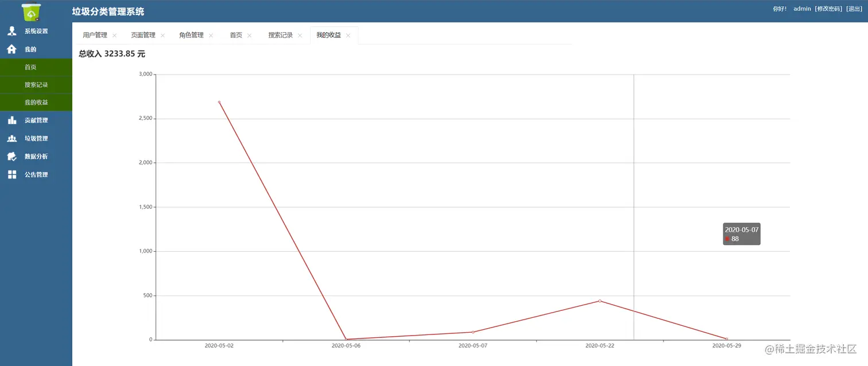Click the 1,000 y-axis label
The width and height of the screenshot is (868, 366).
click(146, 251)
